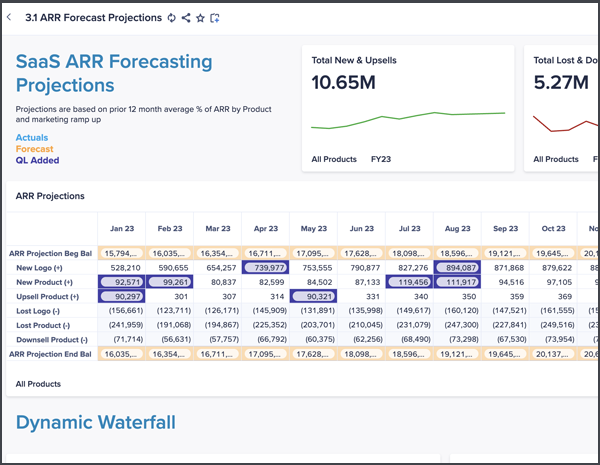Click highlighted New Logo cell 739,977
Image resolution: width=600 pixels, height=465 pixels.
tap(266, 268)
